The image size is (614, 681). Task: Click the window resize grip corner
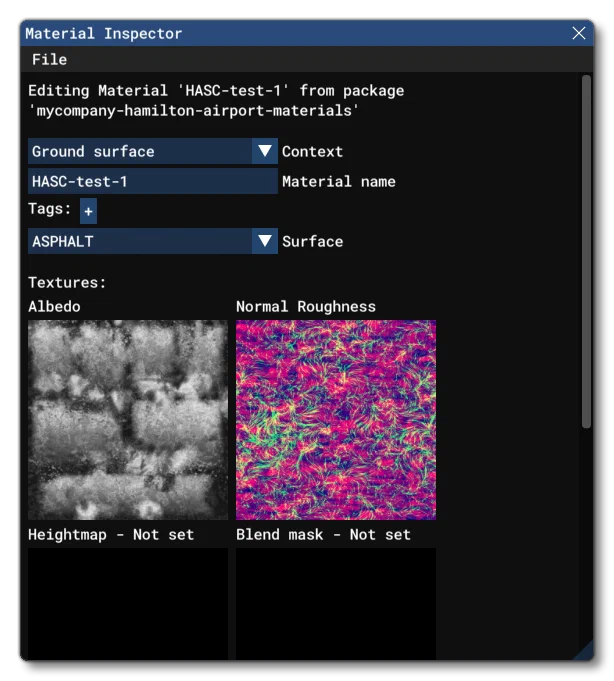pyautogui.click(x=584, y=651)
